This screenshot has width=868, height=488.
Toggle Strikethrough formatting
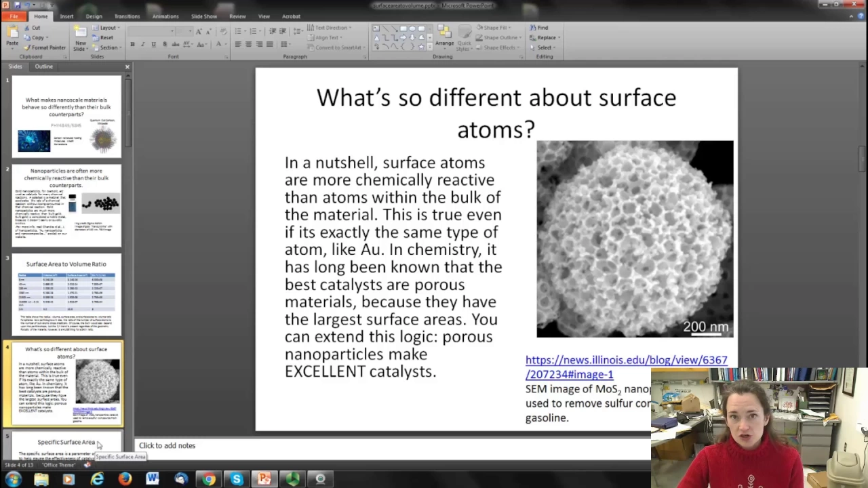(175, 45)
